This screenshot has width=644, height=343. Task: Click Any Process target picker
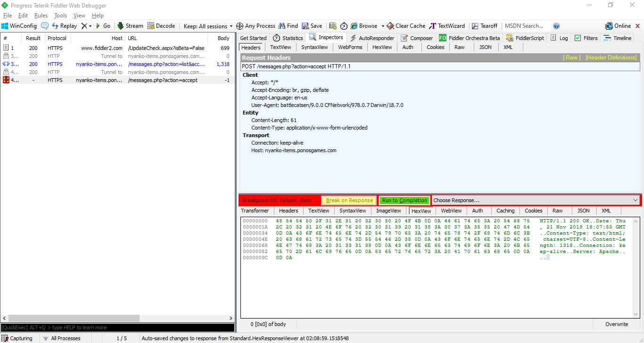pyautogui.click(x=256, y=26)
